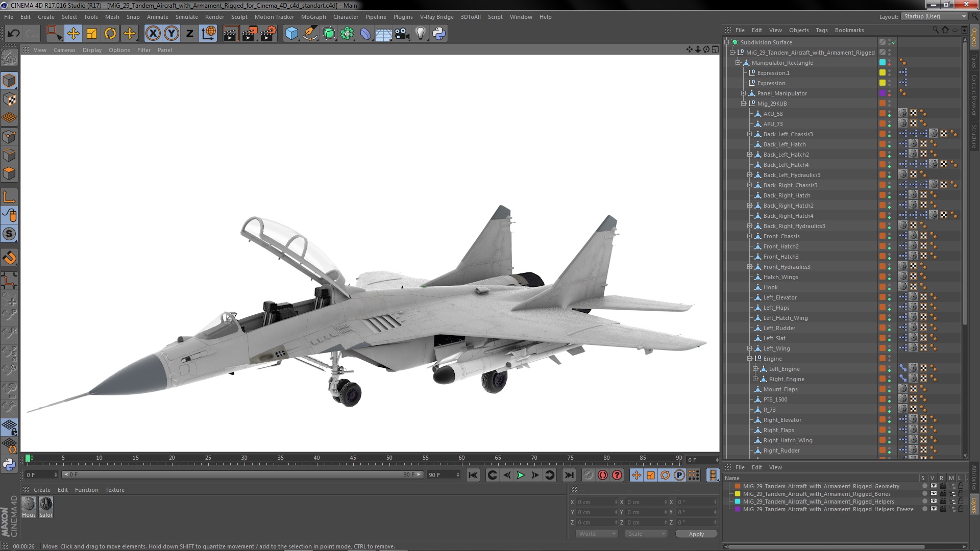Add a Camera object
Image resolution: width=980 pixels, height=551 pixels.
tap(402, 34)
